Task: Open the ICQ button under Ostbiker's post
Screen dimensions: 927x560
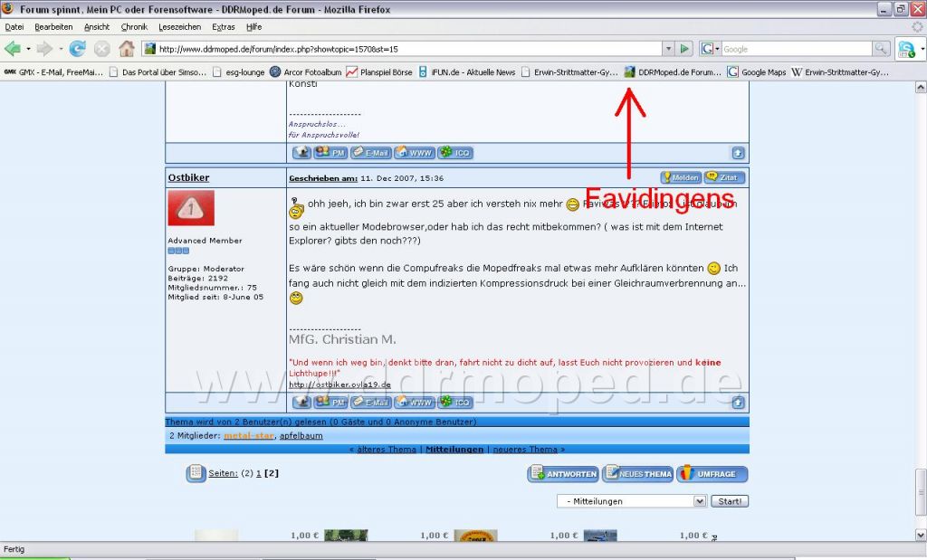Action: [x=455, y=402]
